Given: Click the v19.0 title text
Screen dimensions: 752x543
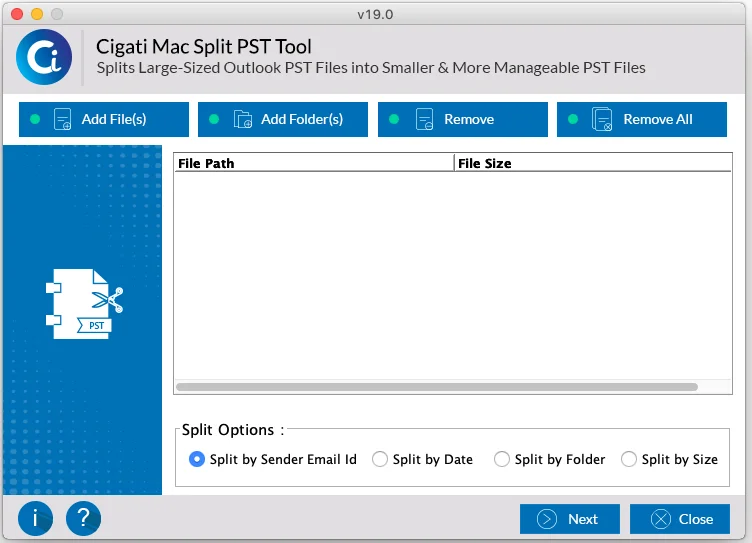Looking at the screenshot, I should [x=375, y=14].
